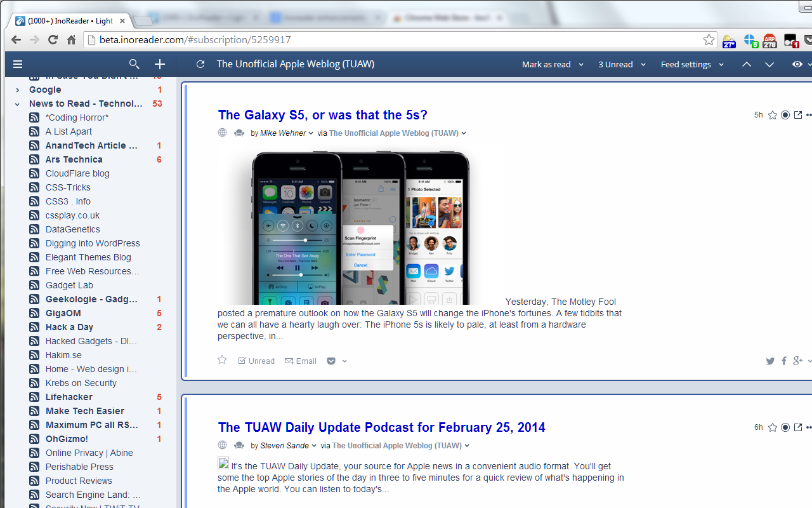Click the sofa icon under Daily Update Podcast title
The height and width of the screenshot is (508, 812).
click(239, 446)
